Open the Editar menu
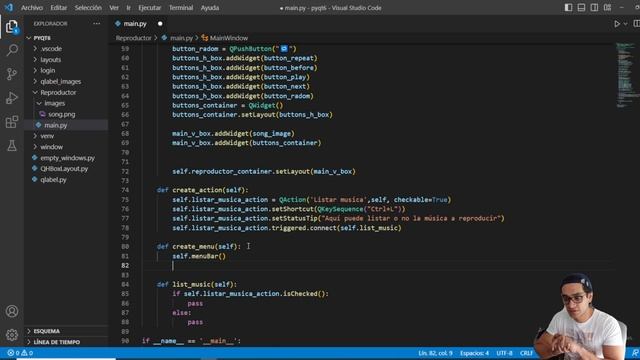The width and height of the screenshot is (640, 360). [x=59, y=8]
